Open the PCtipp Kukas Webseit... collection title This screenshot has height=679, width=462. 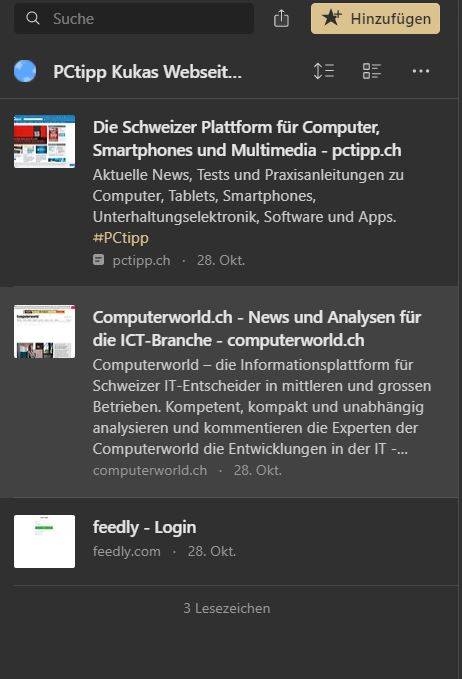[x=147, y=72]
